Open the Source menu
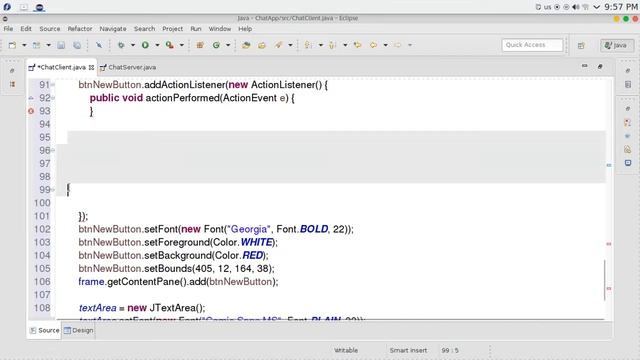Screen dimensions: 640x360 [x=50, y=29]
